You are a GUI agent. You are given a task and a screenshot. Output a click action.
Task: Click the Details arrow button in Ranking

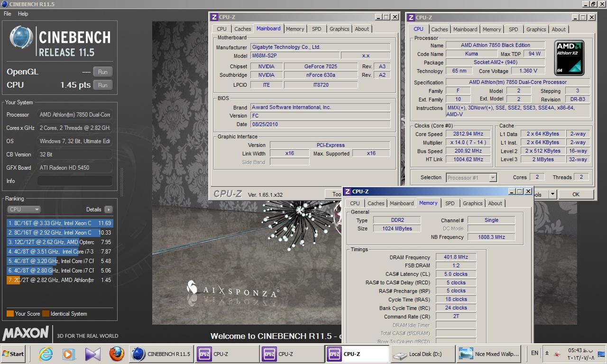pyautogui.click(x=109, y=209)
